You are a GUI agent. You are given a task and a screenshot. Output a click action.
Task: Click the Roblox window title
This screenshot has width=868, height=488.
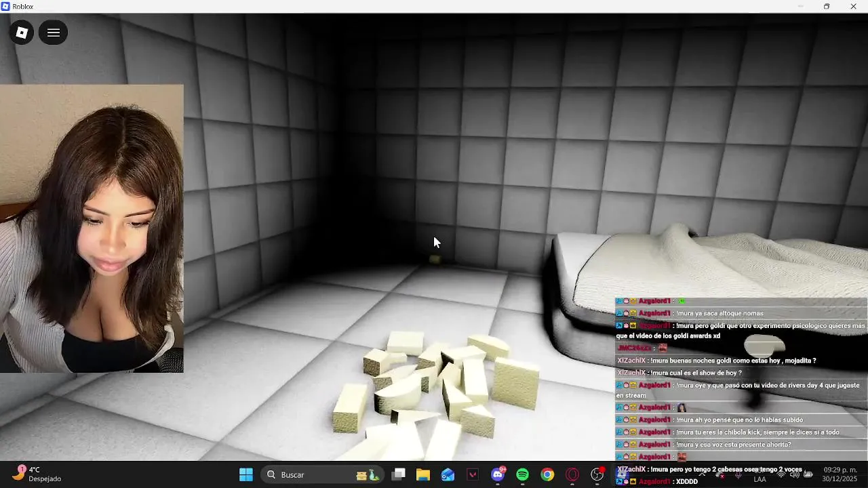point(22,6)
